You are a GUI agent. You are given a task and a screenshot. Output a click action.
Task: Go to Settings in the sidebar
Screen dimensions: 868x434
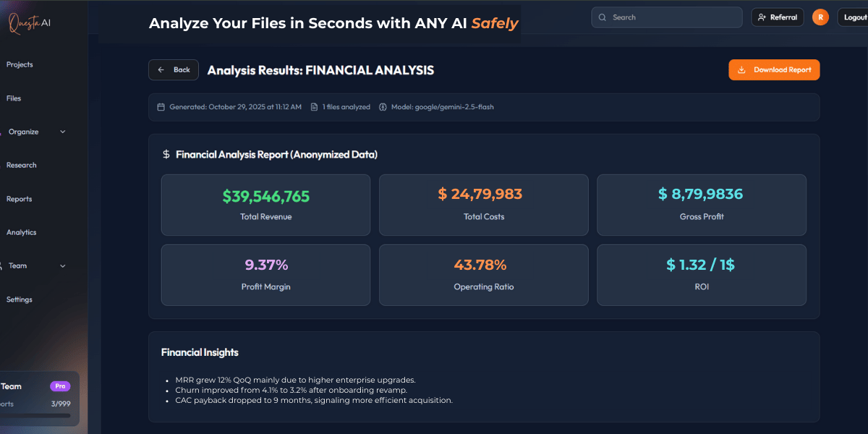pos(20,299)
